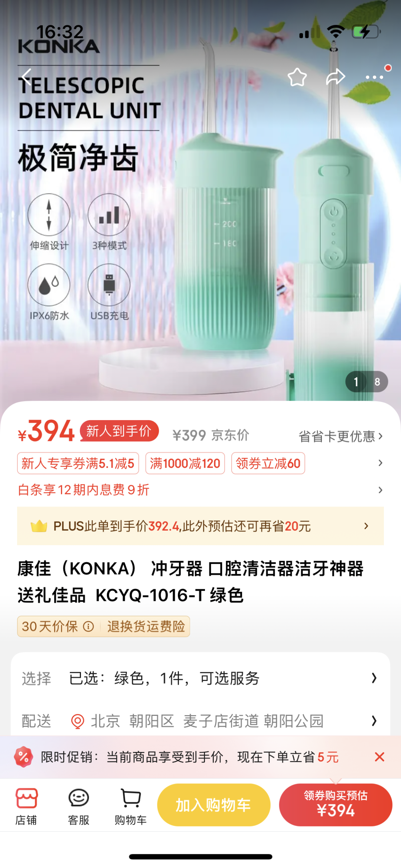Open the three-dot more menu
401x868 pixels.
point(374,77)
